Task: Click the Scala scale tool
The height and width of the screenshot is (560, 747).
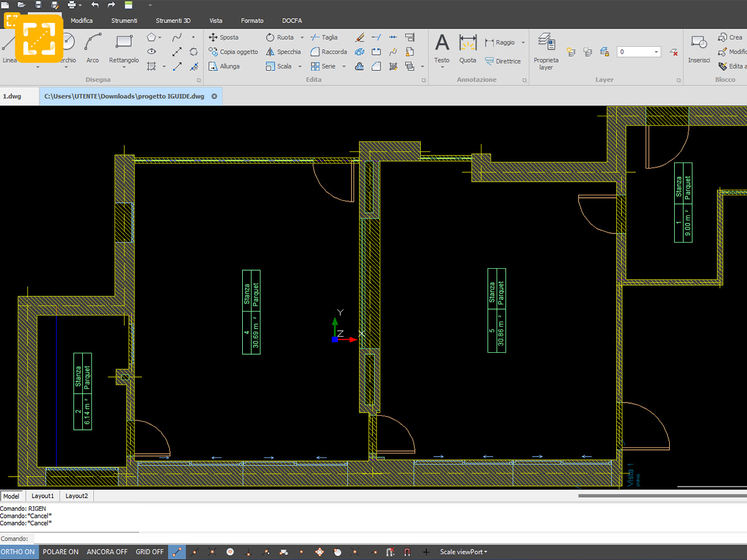Action: click(x=279, y=66)
